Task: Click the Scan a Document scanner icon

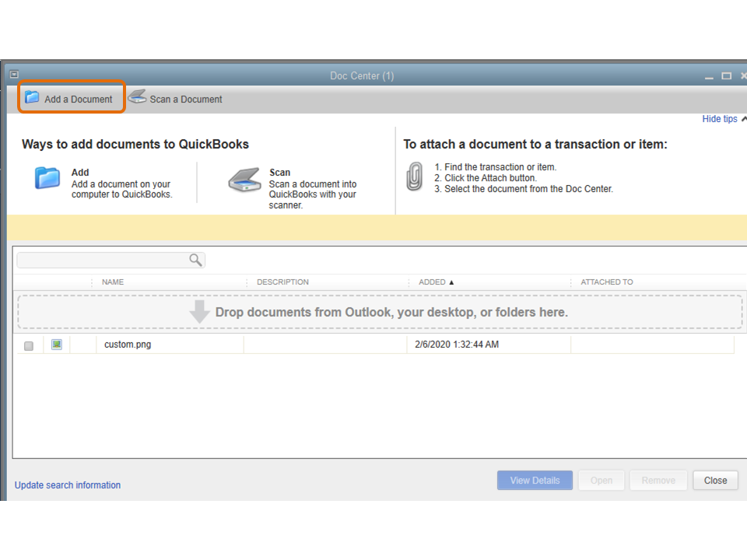Action: (137, 96)
